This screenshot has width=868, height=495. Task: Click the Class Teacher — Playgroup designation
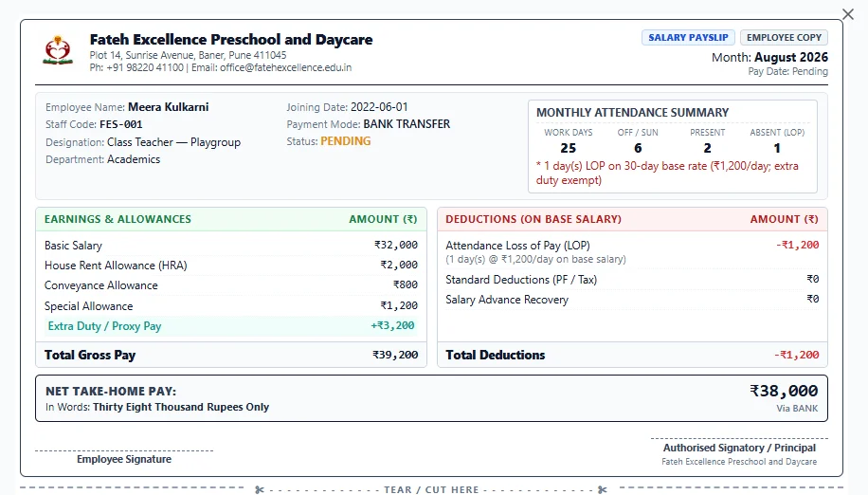[173, 142]
